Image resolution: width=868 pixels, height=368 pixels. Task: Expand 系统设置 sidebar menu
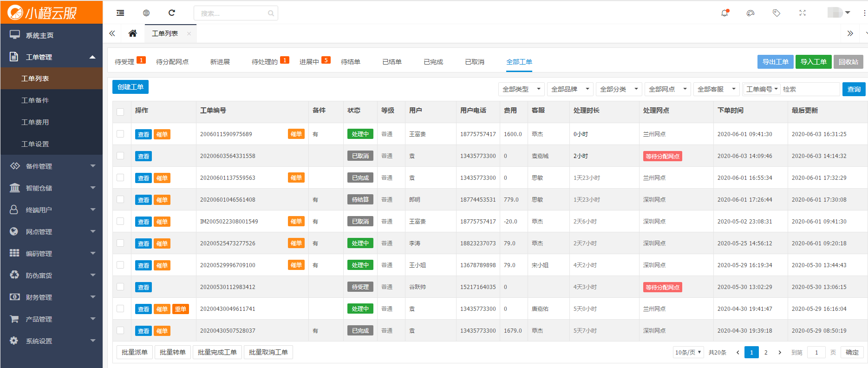click(x=51, y=341)
